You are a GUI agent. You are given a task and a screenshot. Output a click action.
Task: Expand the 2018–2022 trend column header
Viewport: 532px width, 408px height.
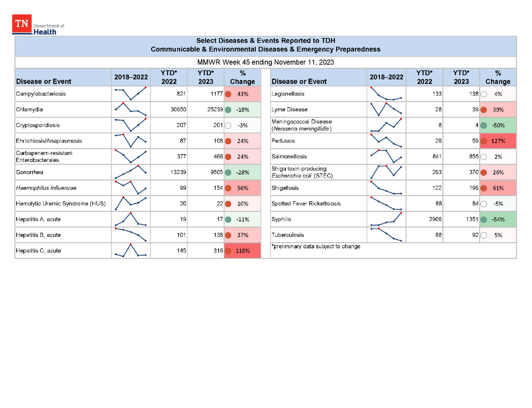[131, 77]
